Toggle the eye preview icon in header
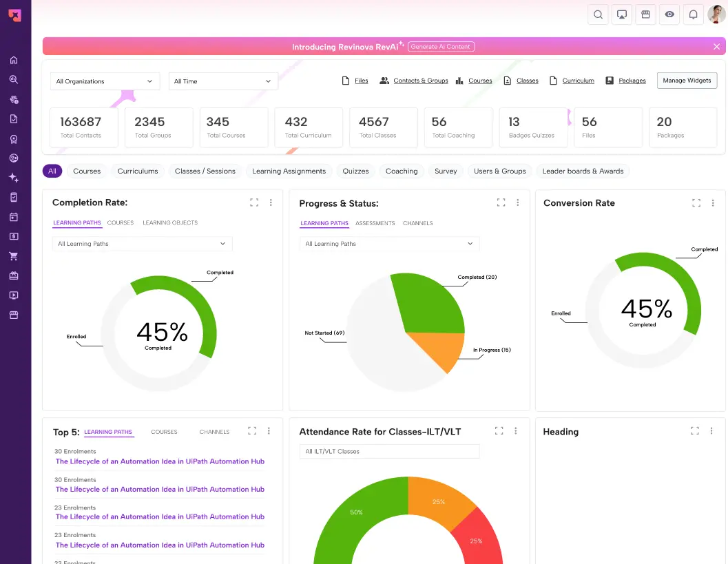 [669, 14]
